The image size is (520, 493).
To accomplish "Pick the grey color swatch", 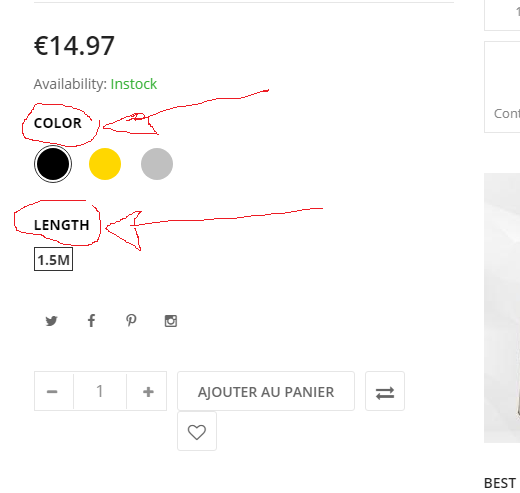I will [157, 164].
